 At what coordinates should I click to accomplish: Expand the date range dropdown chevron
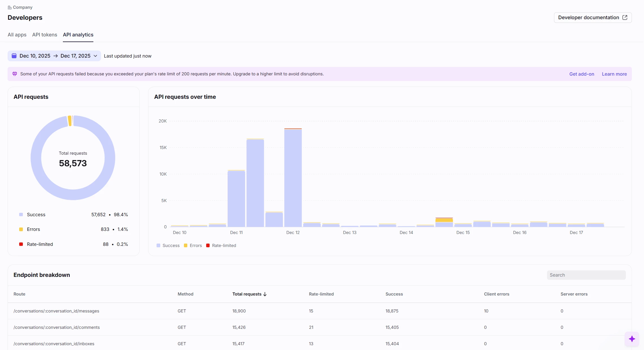(95, 56)
